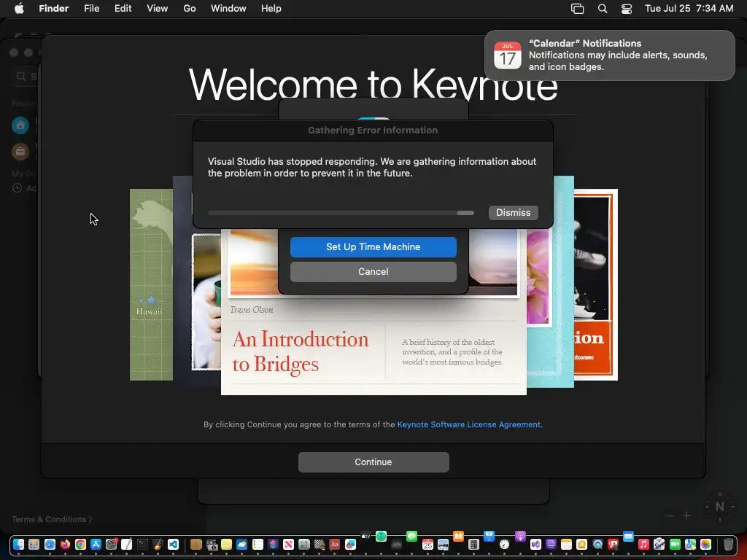Open Spotlight search in menu bar
Screen dimensions: 747x560
coord(602,9)
